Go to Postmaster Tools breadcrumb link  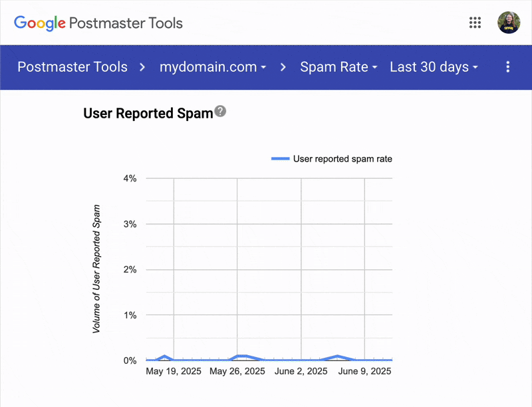click(72, 67)
